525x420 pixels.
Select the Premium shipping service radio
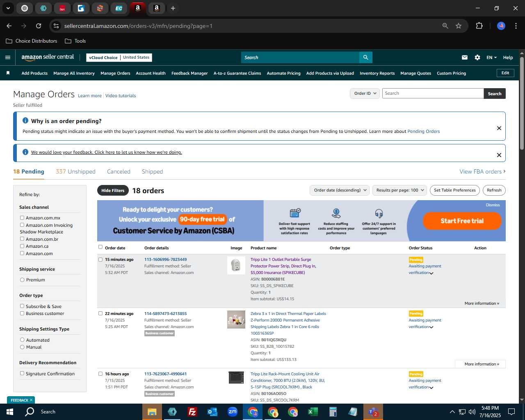click(x=22, y=280)
